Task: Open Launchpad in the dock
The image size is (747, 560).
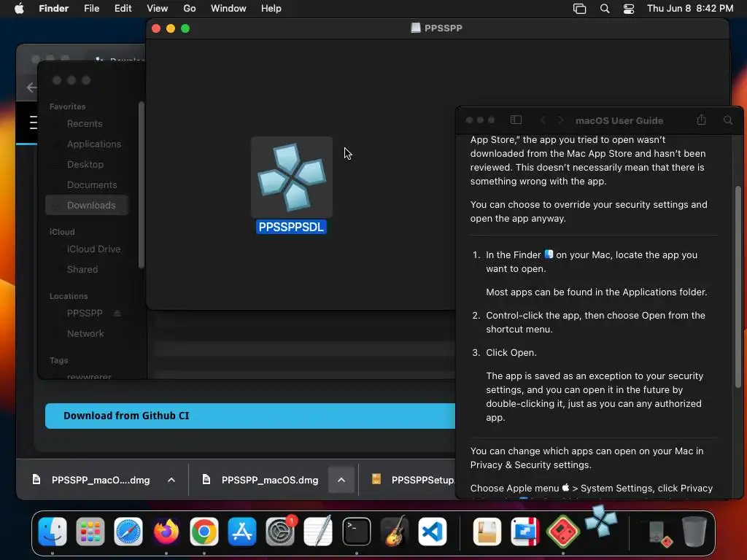Action: click(90, 531)
